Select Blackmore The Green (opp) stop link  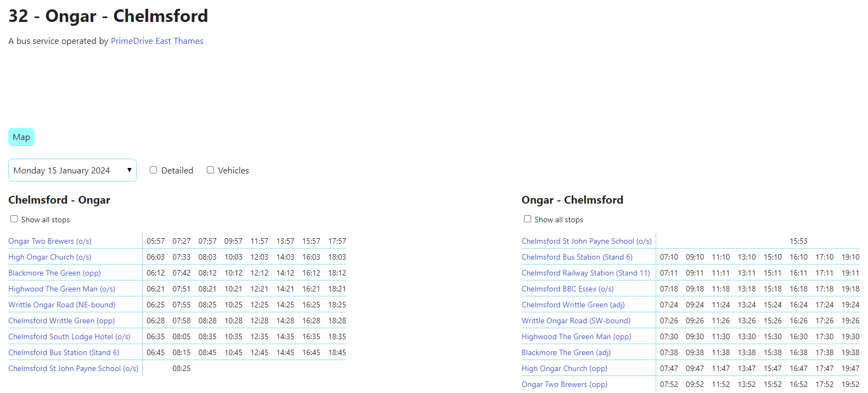click(x=54, y=273)
